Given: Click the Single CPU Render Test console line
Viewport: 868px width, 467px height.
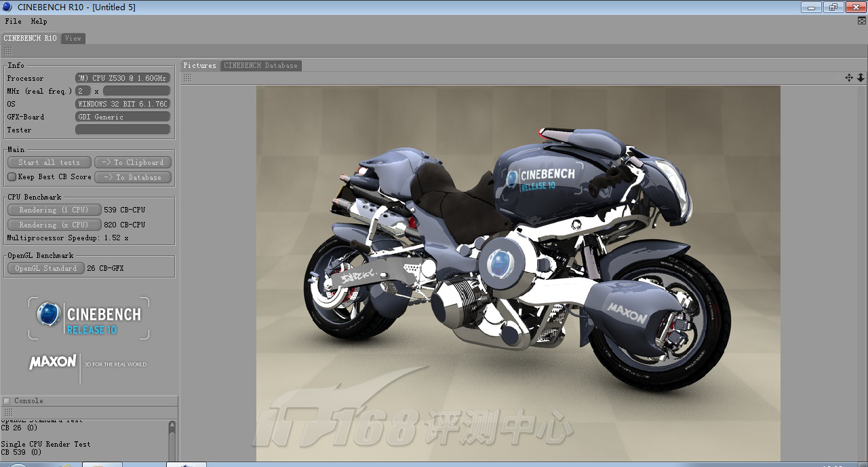Looking at the screenshot, I should 45,444.
